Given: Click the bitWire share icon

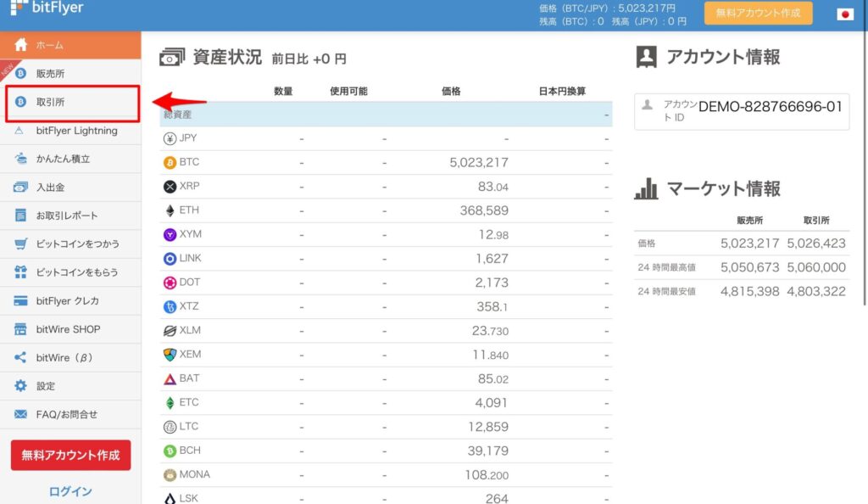Looking at the screenshot, I should pyautogui.click(x=20, y=357).
